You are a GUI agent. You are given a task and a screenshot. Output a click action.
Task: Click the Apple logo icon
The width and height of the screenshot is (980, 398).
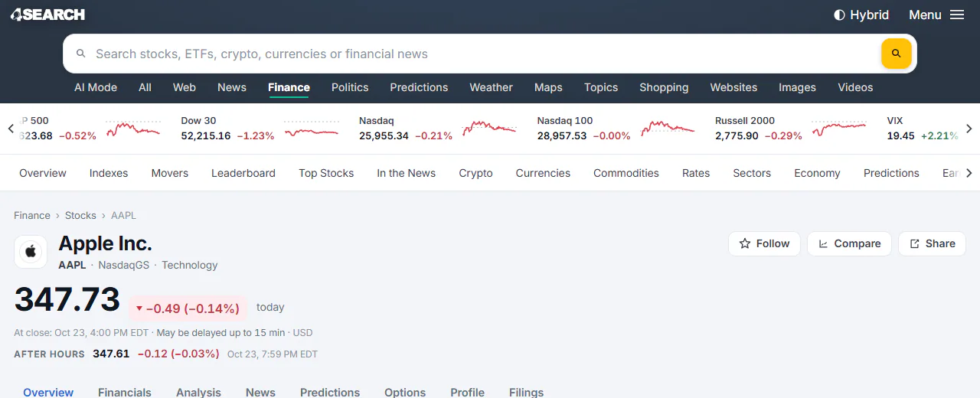point(31,252)
